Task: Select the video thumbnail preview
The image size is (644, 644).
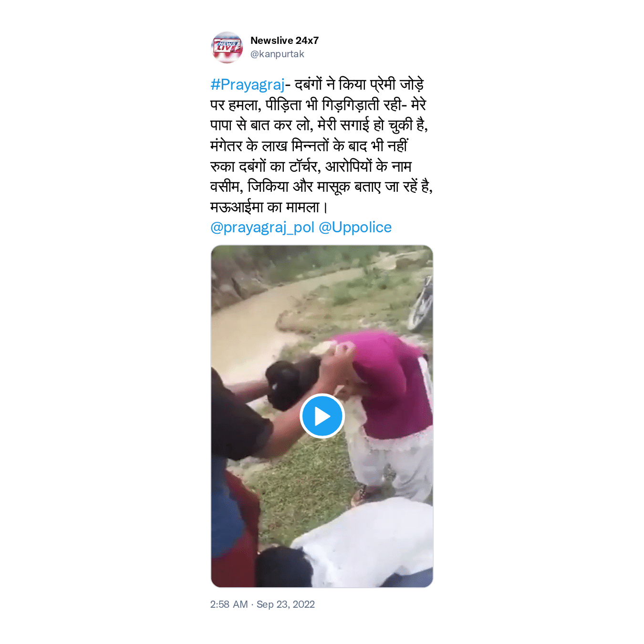Action: (322, 416)
